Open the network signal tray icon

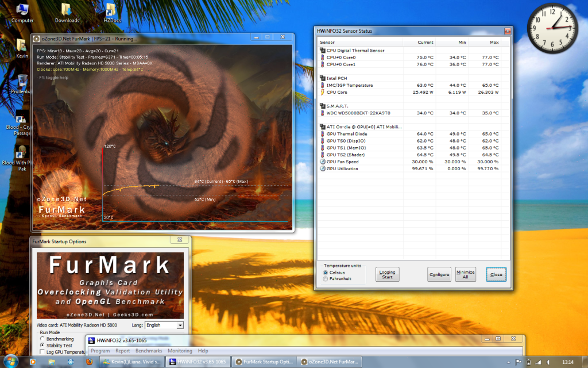pos(538,362)
